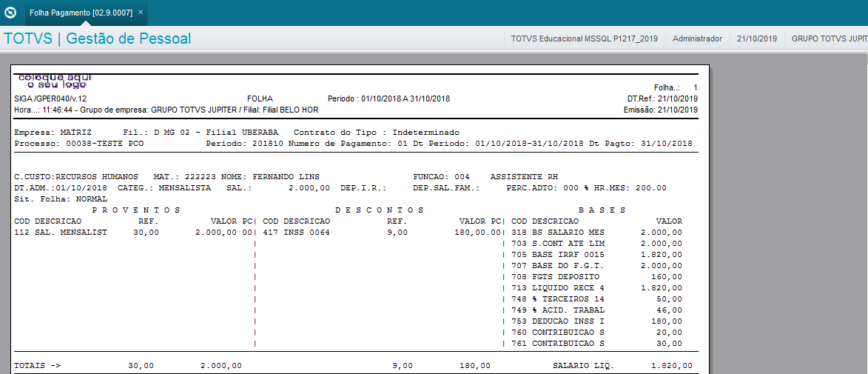Click SALARIO LIQ. total label
Viewport: 868px width, 374px height.
(583, 367)
